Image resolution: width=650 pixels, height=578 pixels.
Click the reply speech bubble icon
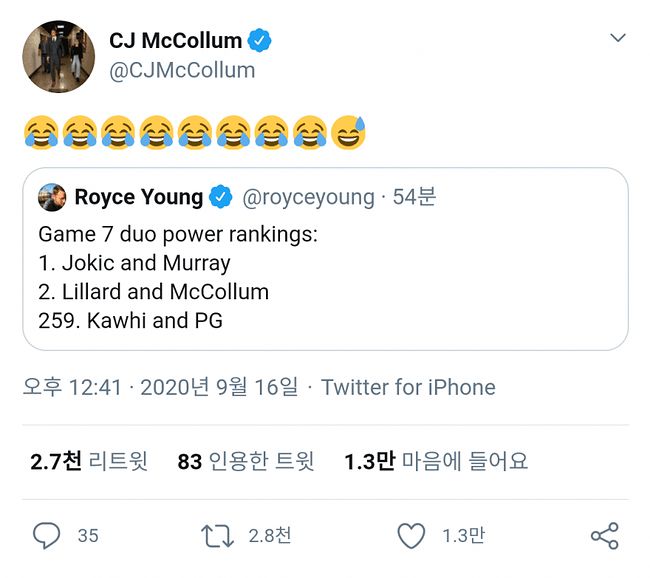click(x=46, y=536)
